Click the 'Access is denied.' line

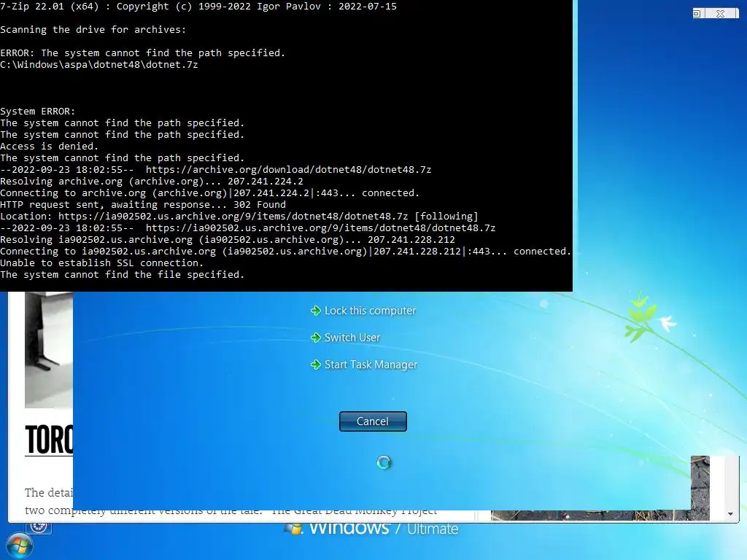49,146
